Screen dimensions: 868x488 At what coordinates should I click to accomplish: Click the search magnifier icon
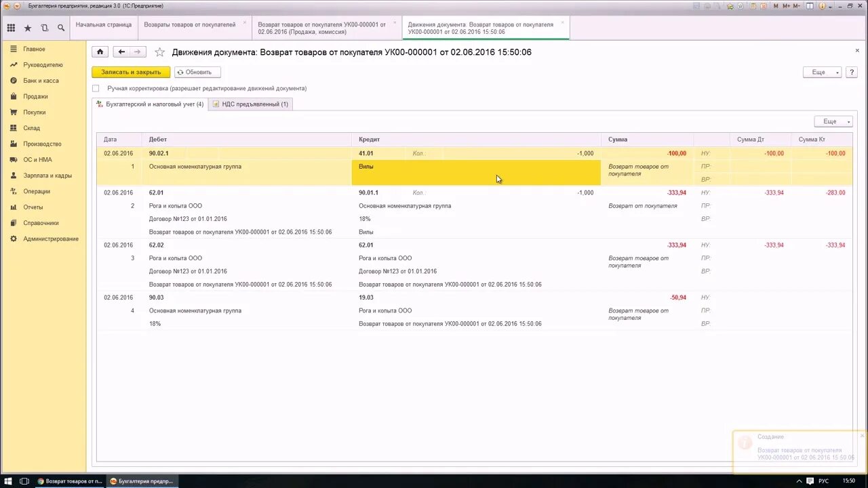61,28
